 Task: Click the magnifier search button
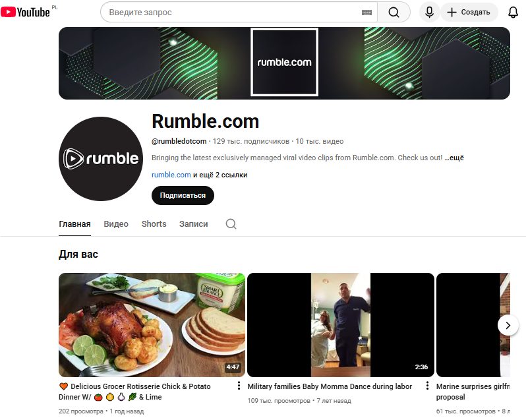(394, 13)
